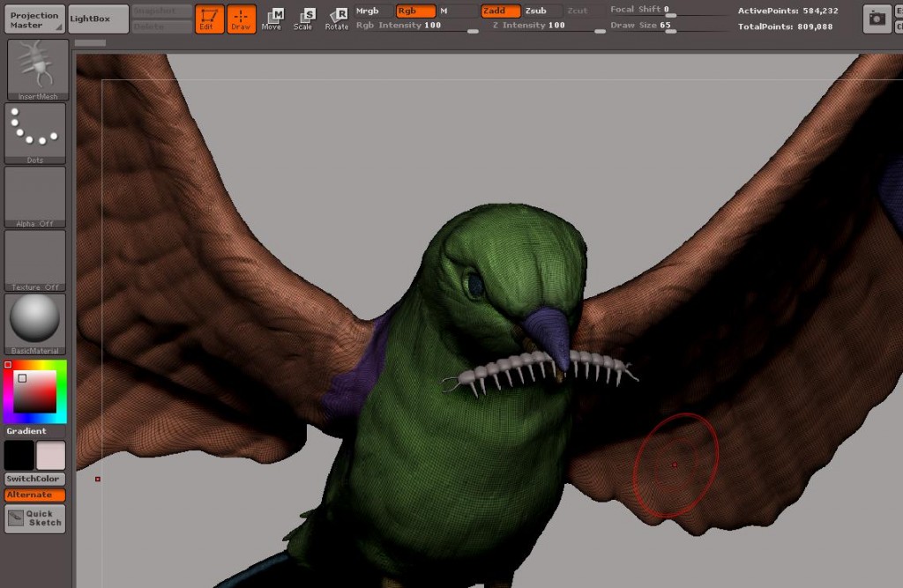
Task: Expand the Texture Off selector
Action: tap(35, 260)
